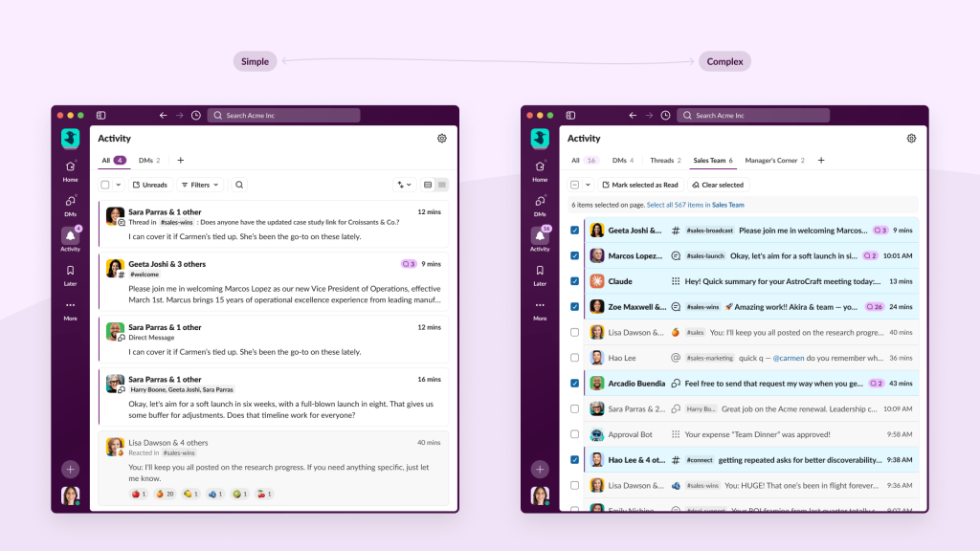The height and width of the screenshot is (551, 980).
Task: Expand the sort order dropdown in the left window
Action: (x=404, y=185)
